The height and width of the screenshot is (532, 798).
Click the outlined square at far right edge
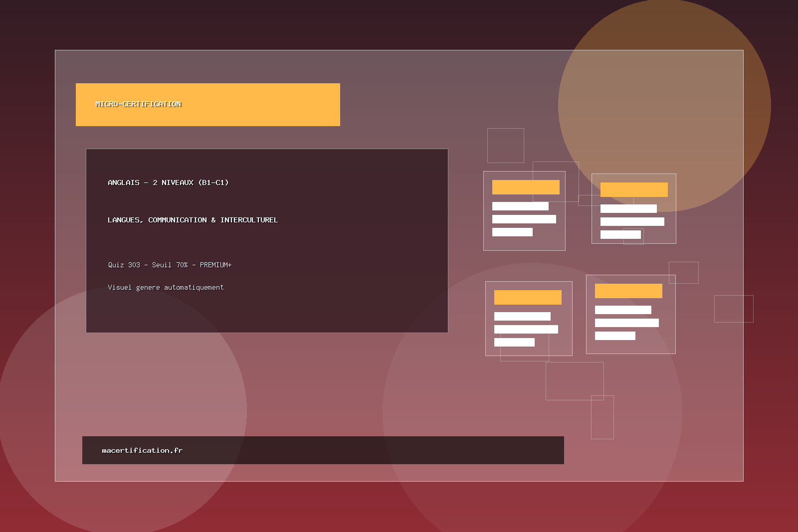(x=733, y=309)
